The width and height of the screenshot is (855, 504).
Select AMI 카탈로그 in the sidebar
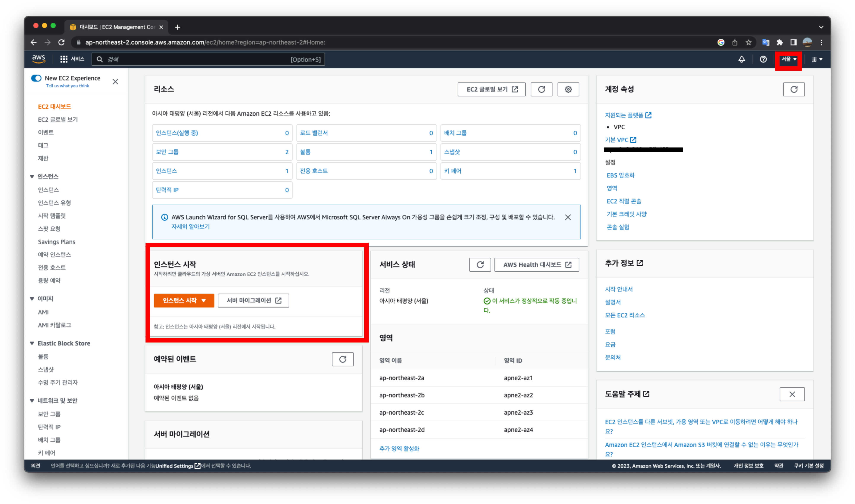point(54,325)
